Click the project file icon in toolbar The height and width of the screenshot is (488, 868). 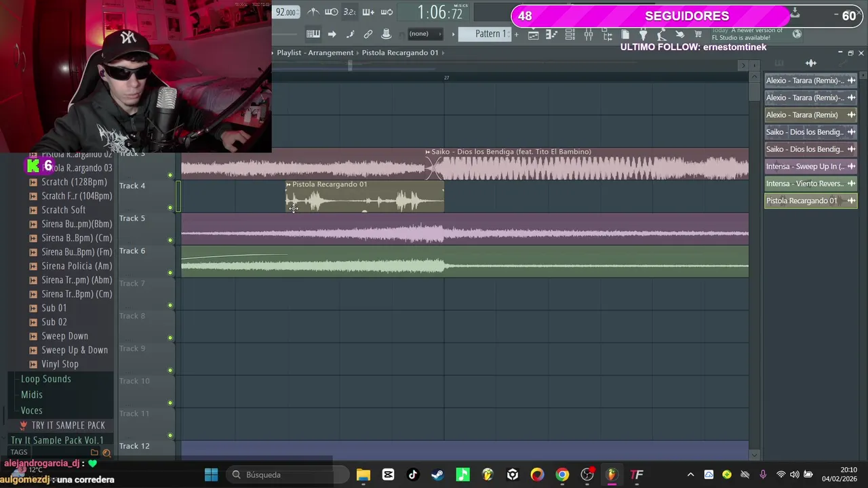coord(625,34)
